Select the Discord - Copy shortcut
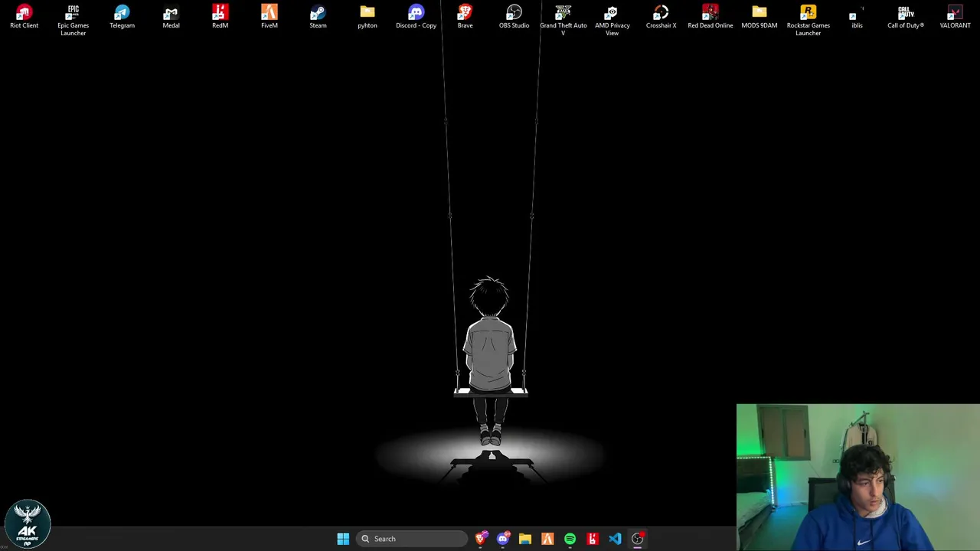 tap(416, 18)
